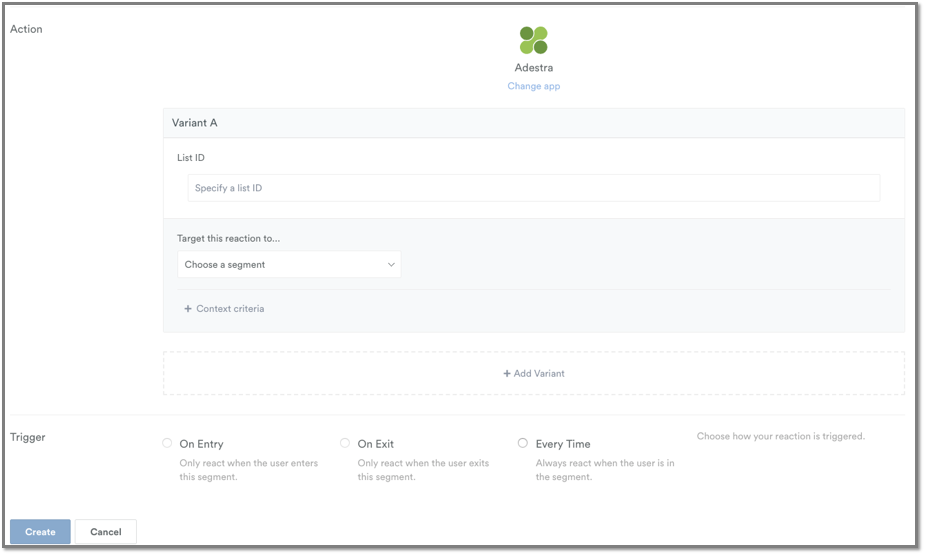Select the On Exit trigger radio button
The image size is (925, 555).
pyautogui.click(x=345, y=443)
